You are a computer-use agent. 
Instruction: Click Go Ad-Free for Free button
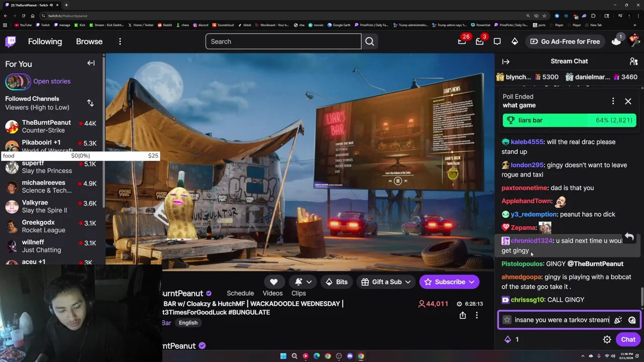tap(565, 42)
